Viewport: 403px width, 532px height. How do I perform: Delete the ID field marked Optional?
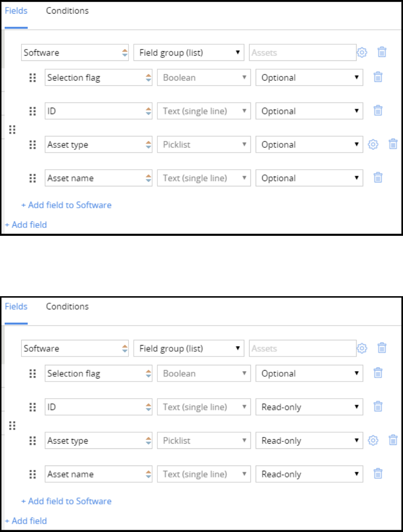(378, 111)
